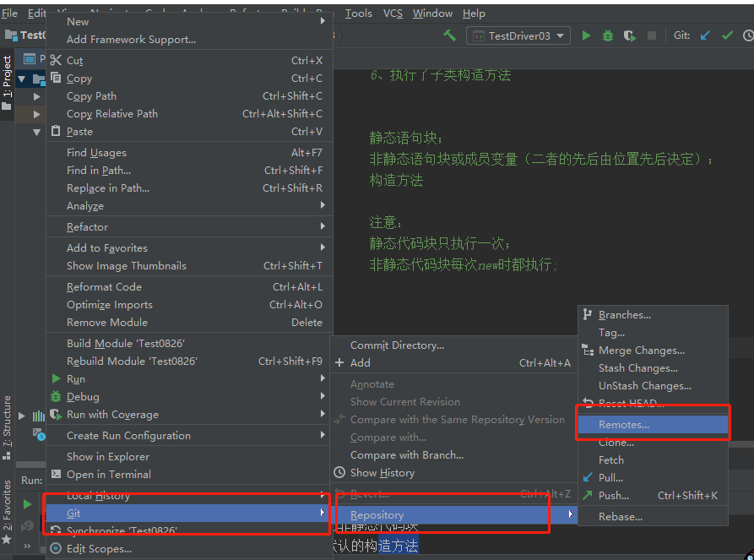Update project via blue Git arrow icon
This screenshot has width=754, height=560.
[x=706, y=36]
